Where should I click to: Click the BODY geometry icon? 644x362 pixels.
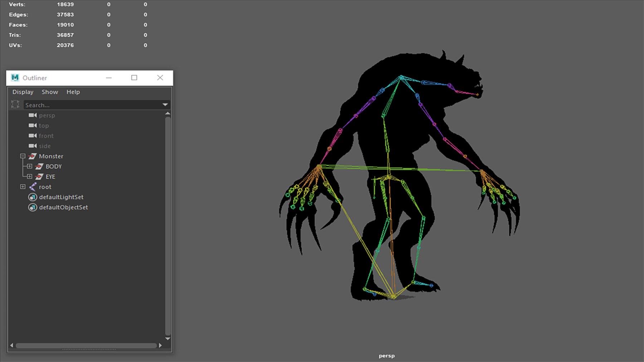point(39,166)
